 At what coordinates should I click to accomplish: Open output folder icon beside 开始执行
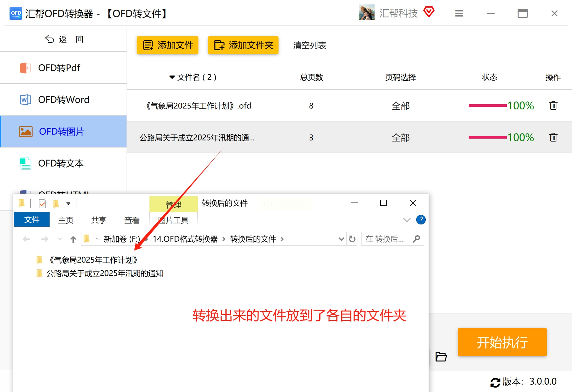coord(441,357)
